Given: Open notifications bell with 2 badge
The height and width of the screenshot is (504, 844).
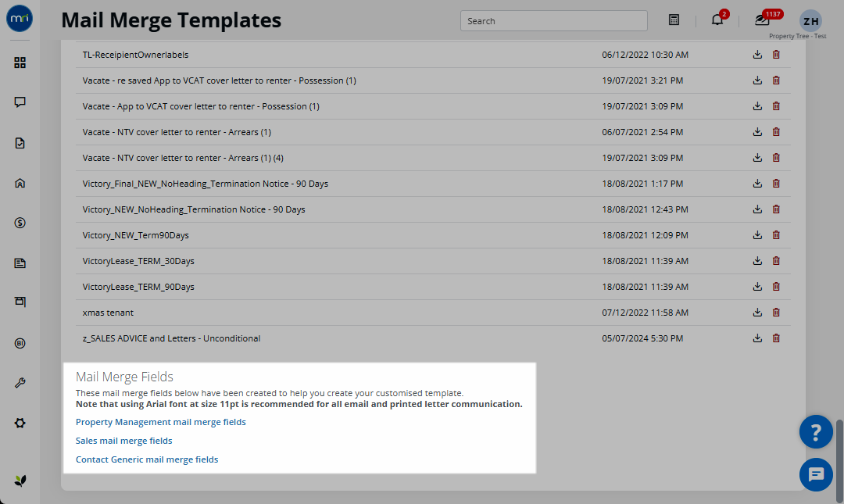Looking at the screenshot, I should tap(717, 20).
